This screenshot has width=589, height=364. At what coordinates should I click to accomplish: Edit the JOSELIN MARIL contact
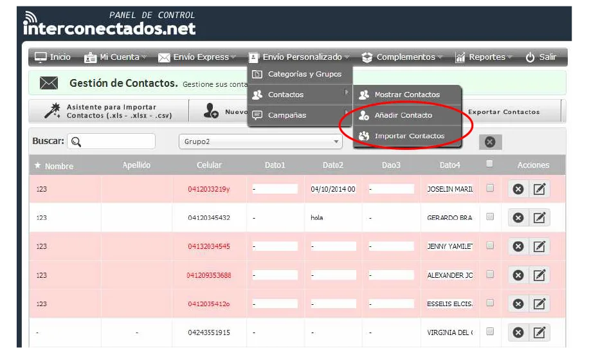539,189
